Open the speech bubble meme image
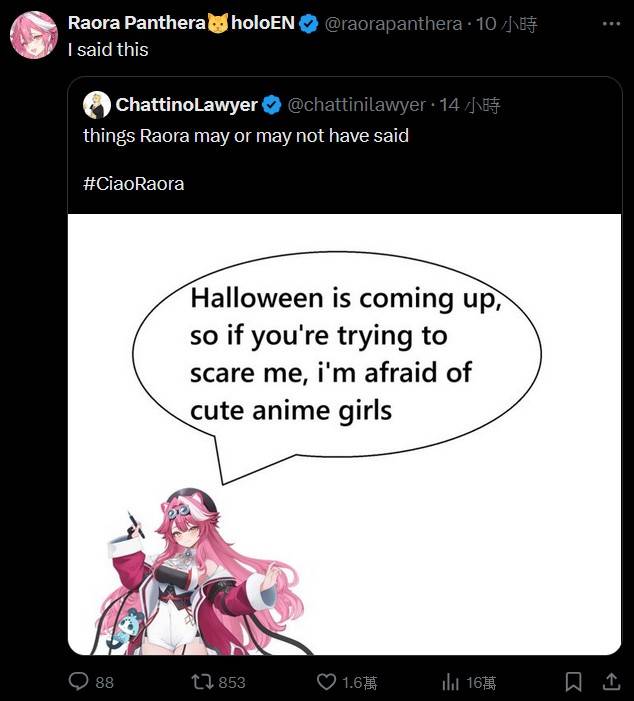The image size is (634, 701). pos(344,434)
